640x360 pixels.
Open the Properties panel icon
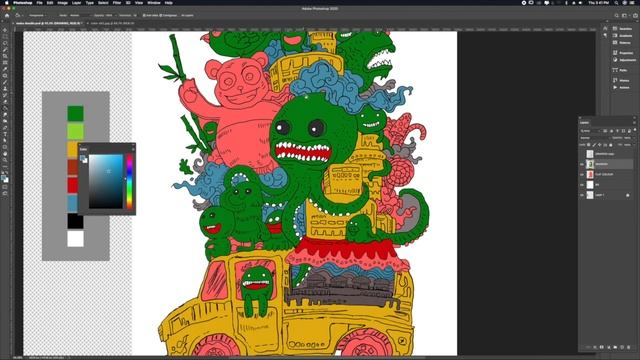tap(615, 53)
